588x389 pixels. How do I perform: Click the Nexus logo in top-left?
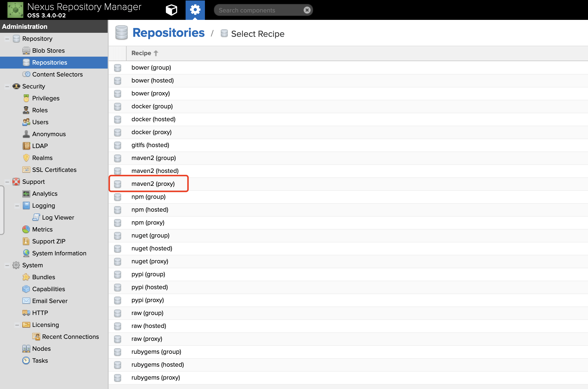click(x=15, y=10)
